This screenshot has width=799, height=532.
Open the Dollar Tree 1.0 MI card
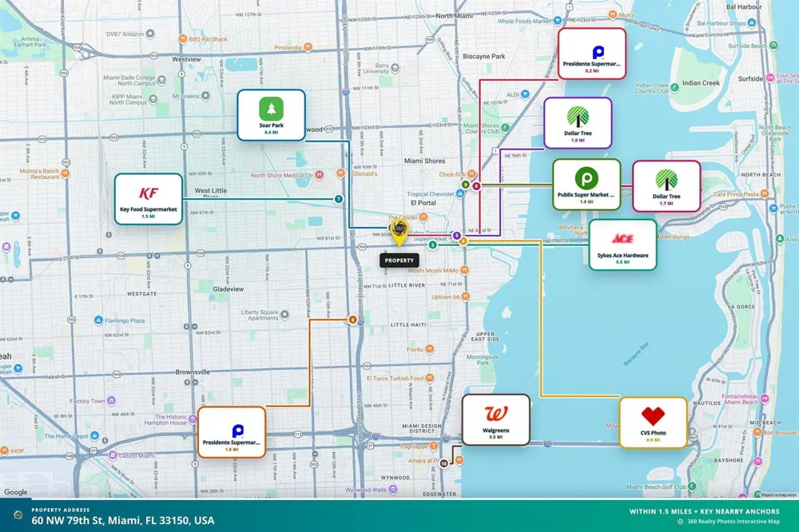[578, 123]
